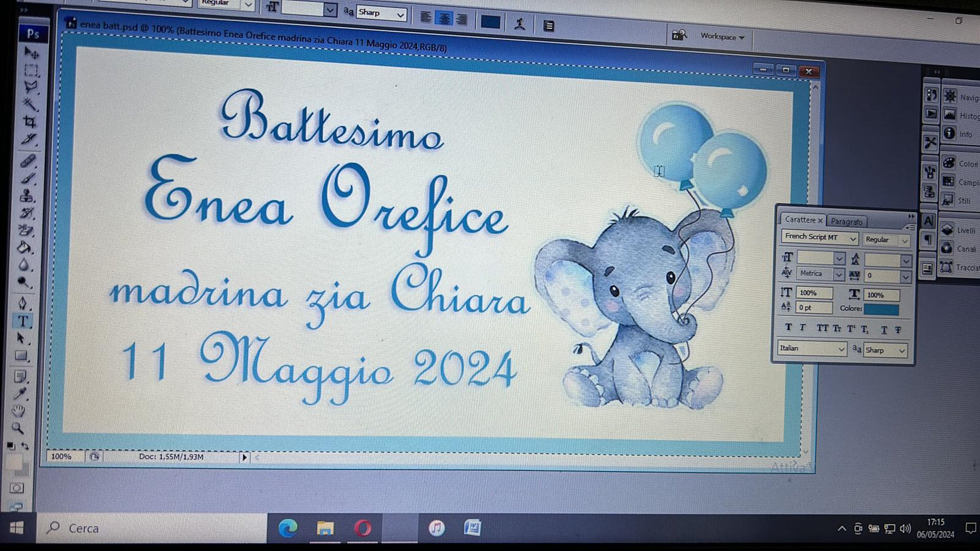Open the font size dropdown in options bar
The image size is (980, 551).
click(330, 9)
